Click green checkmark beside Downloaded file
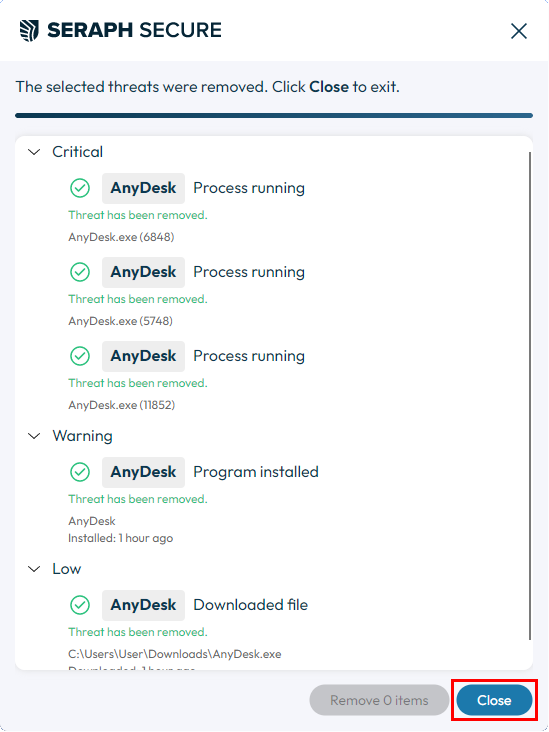Image resolution: width=549 pixels, height=732 pixels. coord(80,605)
